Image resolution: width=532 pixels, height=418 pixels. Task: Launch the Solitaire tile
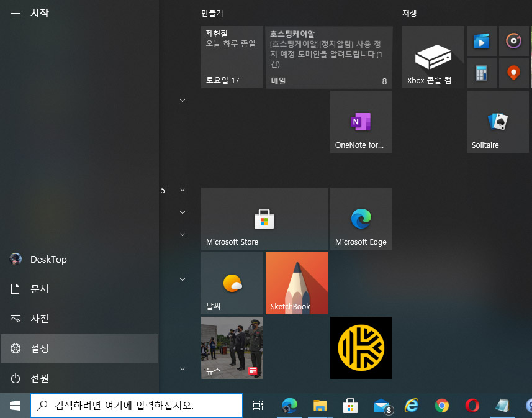(498, 122)
